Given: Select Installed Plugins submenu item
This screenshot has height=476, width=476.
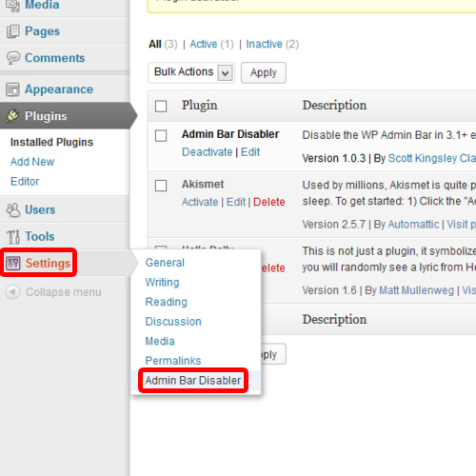Looking at the screenshot, I should click(51, 142).
